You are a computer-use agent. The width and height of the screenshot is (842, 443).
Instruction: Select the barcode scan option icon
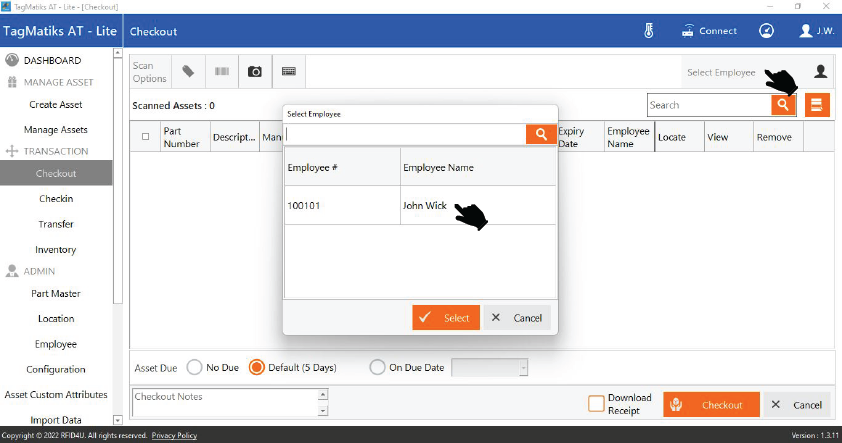(x=221, y=72)
